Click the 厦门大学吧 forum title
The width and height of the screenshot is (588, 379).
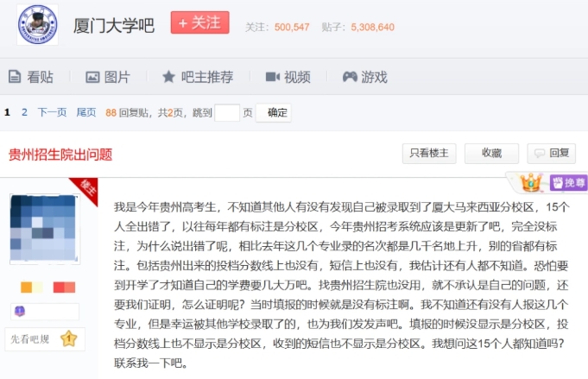click(114, 26)
